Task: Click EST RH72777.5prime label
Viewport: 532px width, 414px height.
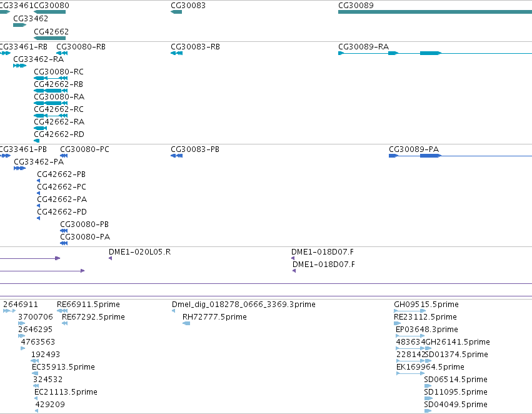Action: (214, 317)
